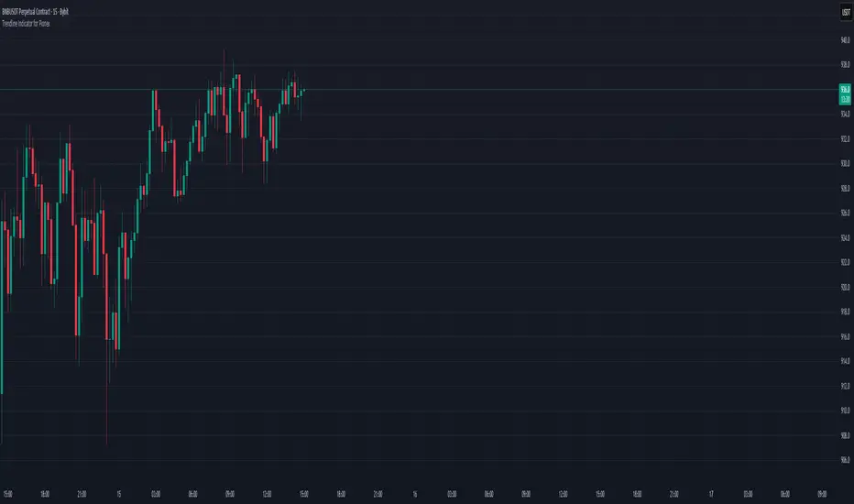
Task: Click the first 15:00 time axis label
Action: coord(8,491)
